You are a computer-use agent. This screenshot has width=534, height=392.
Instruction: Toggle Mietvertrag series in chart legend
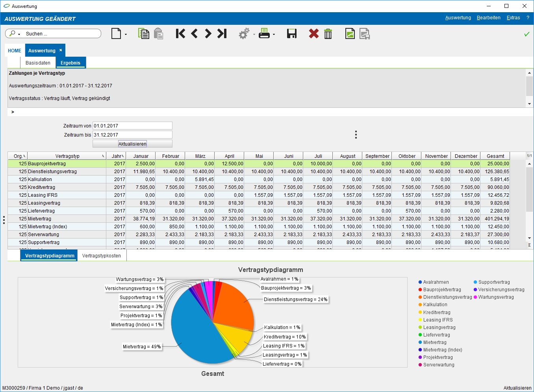pos(434,342)
